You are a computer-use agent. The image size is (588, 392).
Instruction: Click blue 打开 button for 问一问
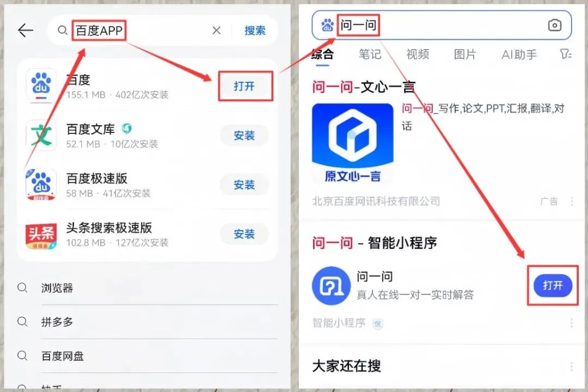coord(553,285)
